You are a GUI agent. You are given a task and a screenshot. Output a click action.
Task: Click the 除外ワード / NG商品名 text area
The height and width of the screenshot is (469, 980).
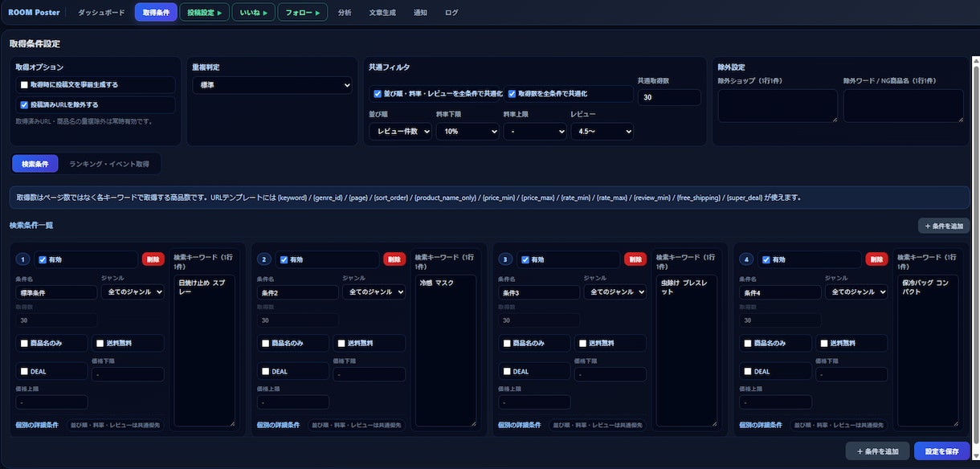904,105
